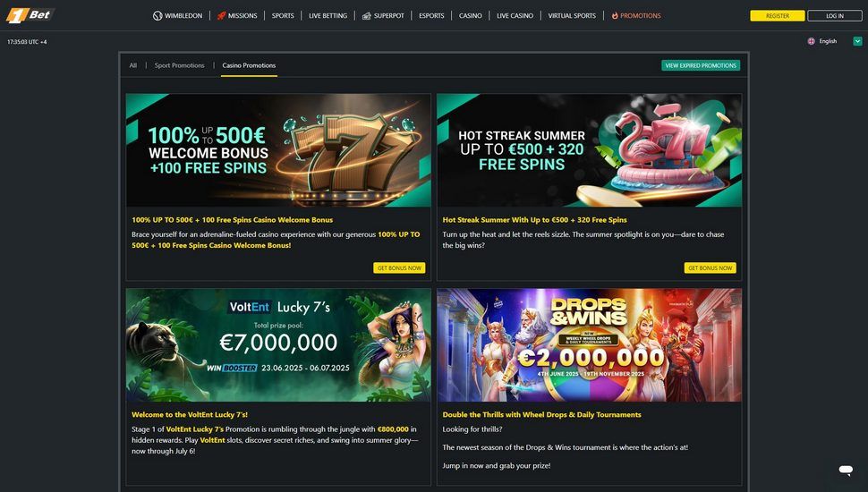Image resolution: width=868 pixels, height=492 pixels.
Task: Get bonus now for Hot Streak Summer
Action: pyautogui.click(x=711, y=267)
